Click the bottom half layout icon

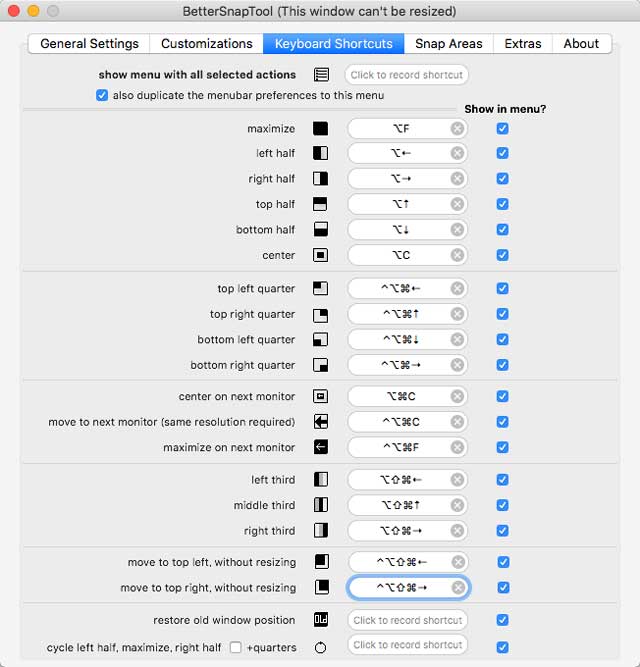pyautogui.click(x=320, y=230)
